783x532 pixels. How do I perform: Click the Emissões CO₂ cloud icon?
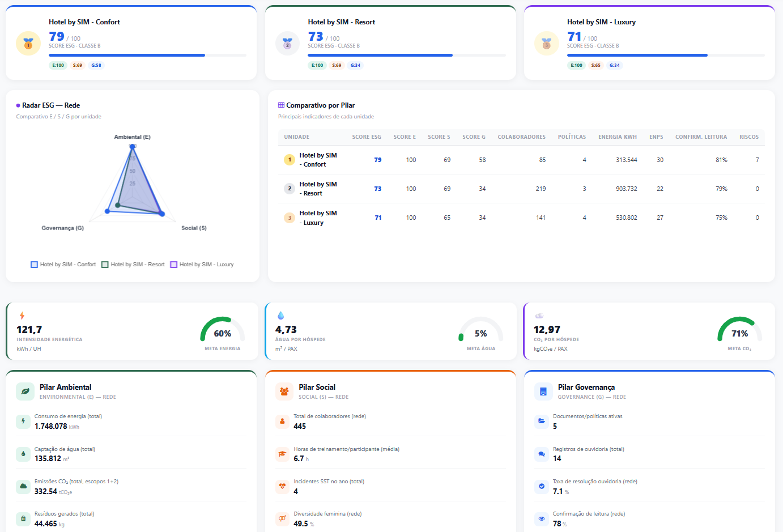[x=23, y=487]
